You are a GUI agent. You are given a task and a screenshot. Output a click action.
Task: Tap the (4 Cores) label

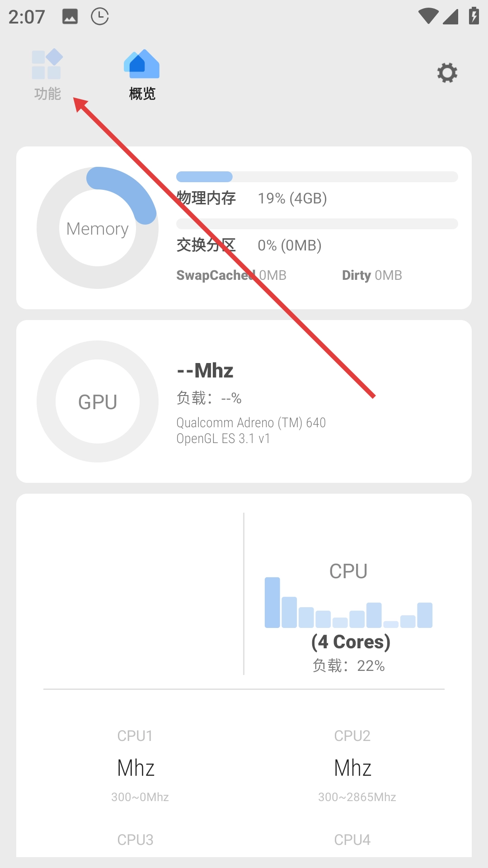click(351, 642)
